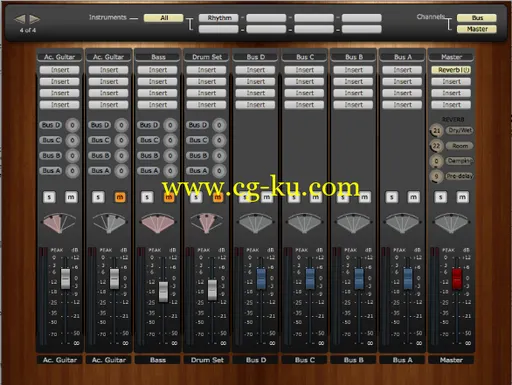Click the Drum Set channel name header
The height and width of the screenshot is (385, 512).
point(207,57)
